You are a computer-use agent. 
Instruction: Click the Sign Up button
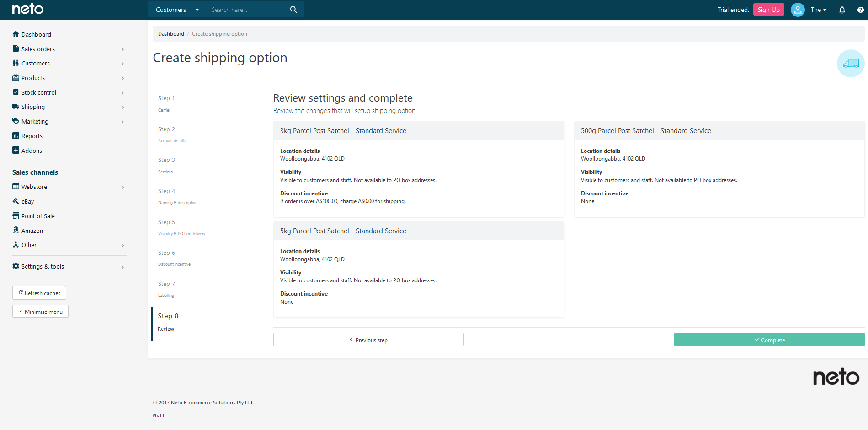(768, 10)
